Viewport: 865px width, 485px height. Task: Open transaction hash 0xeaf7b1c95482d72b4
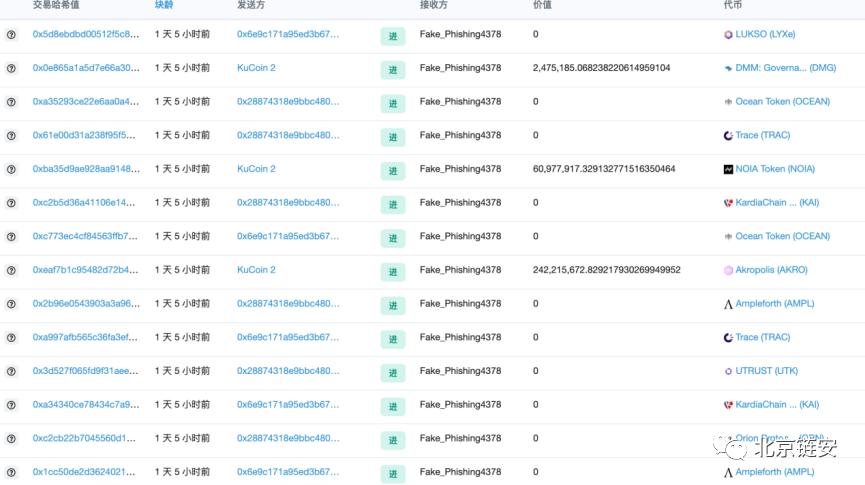coord(85,270)
